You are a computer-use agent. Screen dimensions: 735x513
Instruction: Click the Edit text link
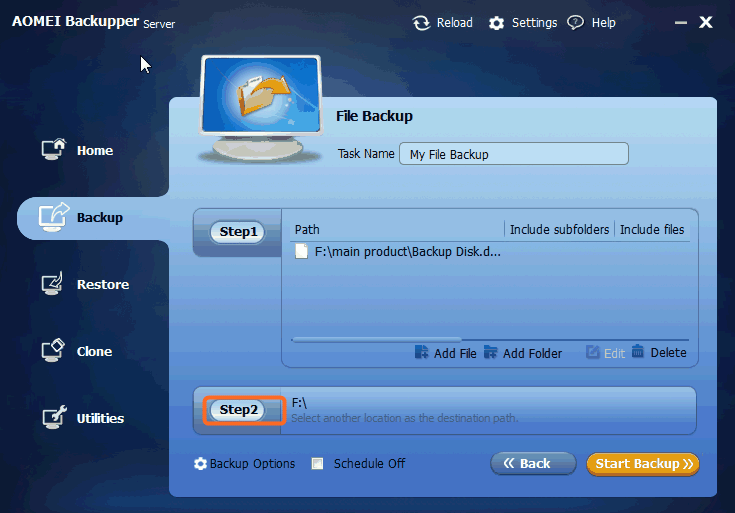click(614, 354)
